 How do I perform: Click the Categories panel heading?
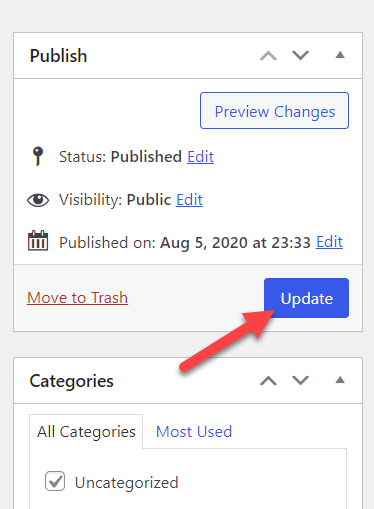[72, 381]
